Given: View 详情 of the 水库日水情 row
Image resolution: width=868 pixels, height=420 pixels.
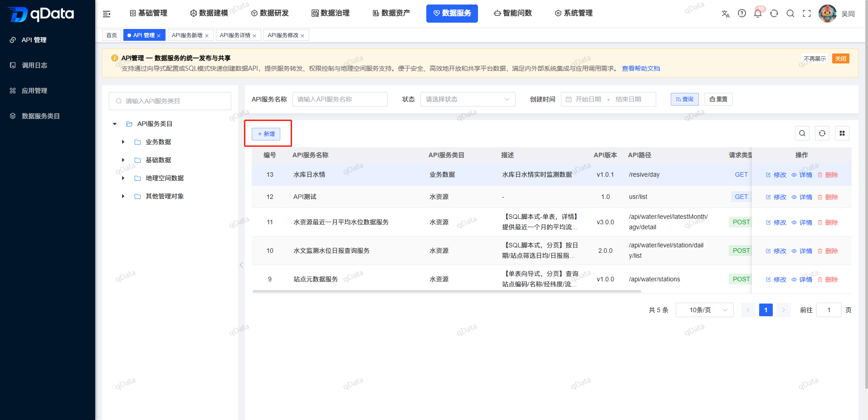Looking at the screenshot, I should (802, 175).
